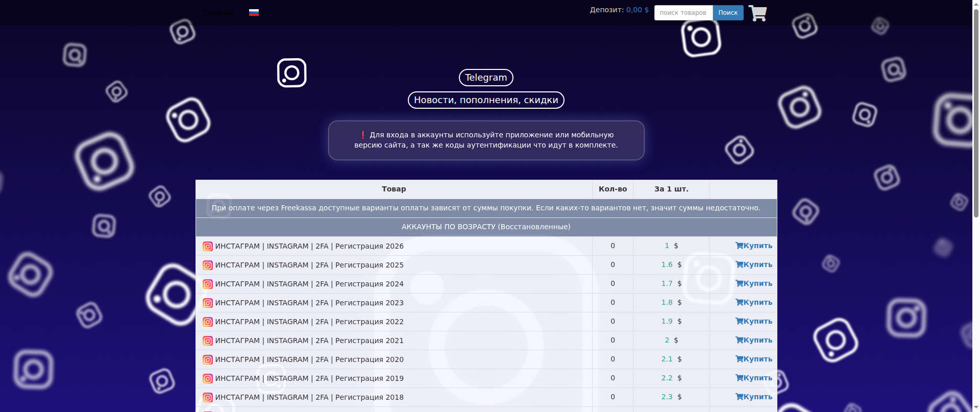
Task: Click the Для входа в аккаунты notice box
Action: [x=486, y=140]
